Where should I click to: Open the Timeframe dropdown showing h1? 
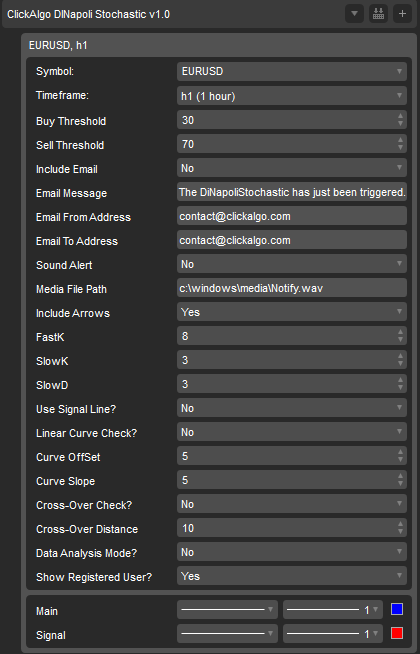click(292, 96)
